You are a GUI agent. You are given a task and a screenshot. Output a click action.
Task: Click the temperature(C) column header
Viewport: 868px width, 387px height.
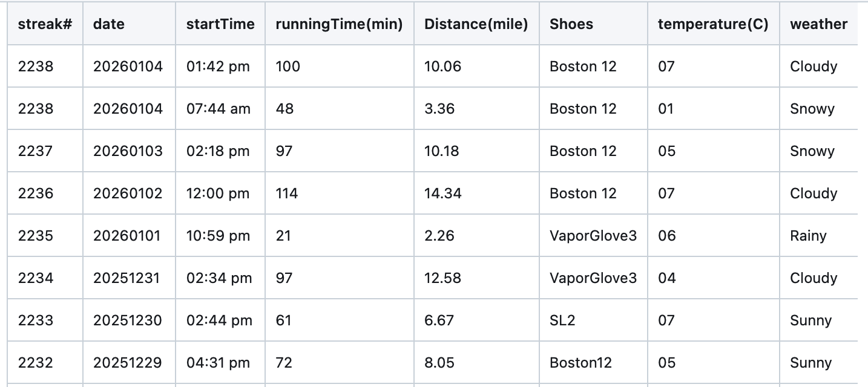(712, 24)
